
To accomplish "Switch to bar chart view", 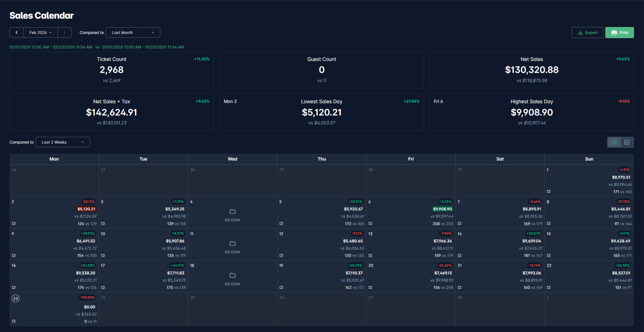I will (627, 142).
